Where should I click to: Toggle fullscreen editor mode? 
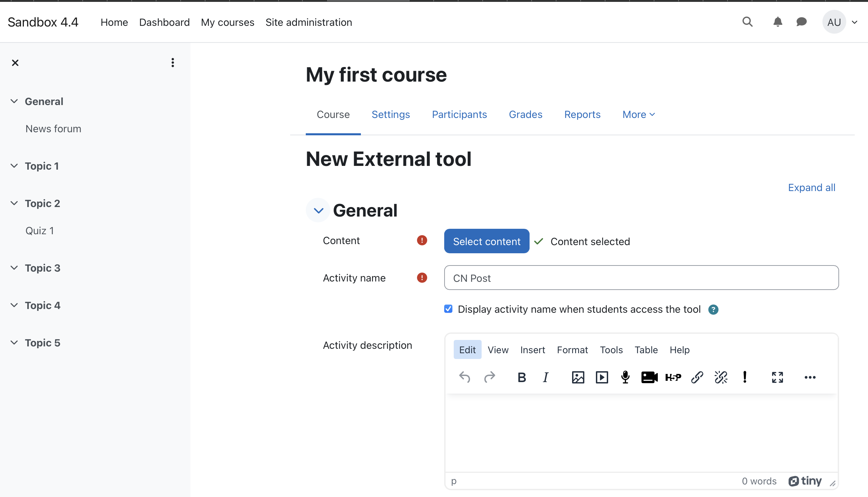point(777,377)
